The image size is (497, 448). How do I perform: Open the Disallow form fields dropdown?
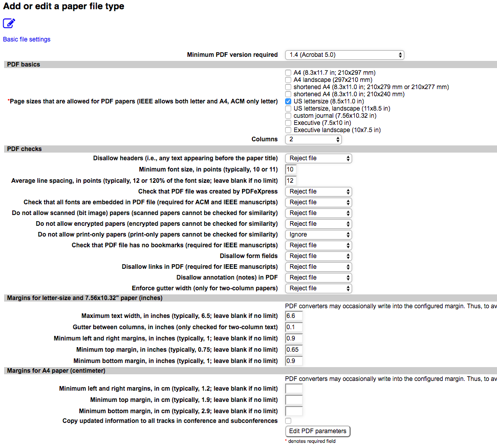318,256
